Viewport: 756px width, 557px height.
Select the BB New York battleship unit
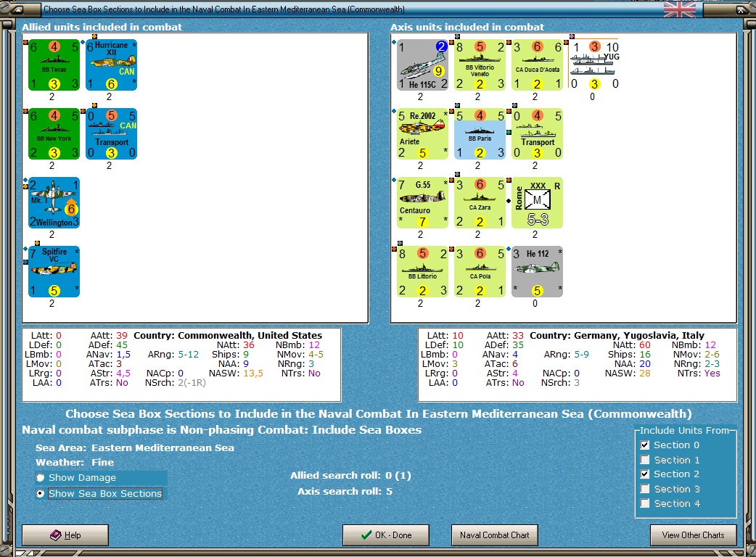(x=54, y=134)
